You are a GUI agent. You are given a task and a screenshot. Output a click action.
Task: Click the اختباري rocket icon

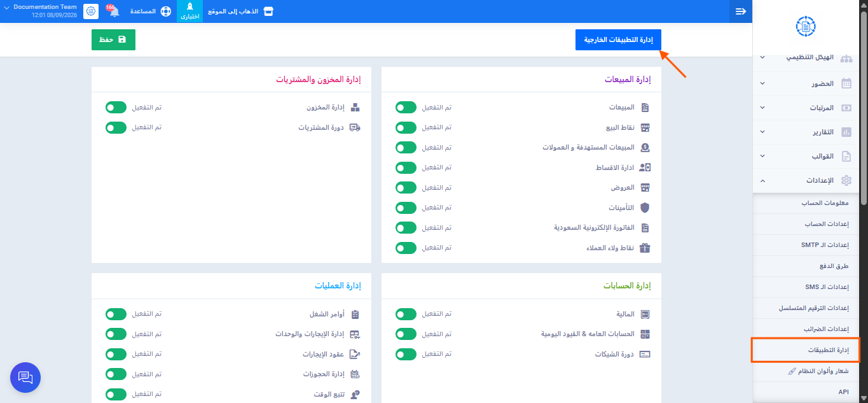click(189, 7)
